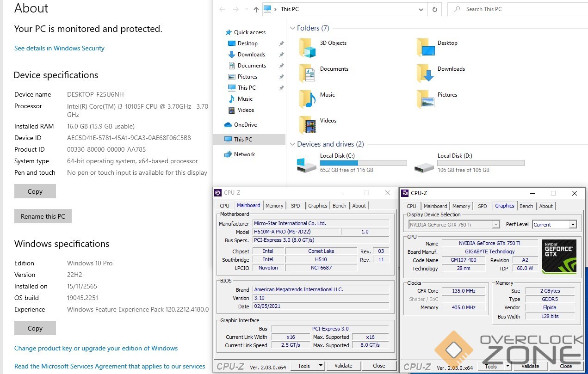The width and height of the screenshot is (588, 374).
Task: Open Local Disk (D:) drive icon
Action: click(424, 165)
